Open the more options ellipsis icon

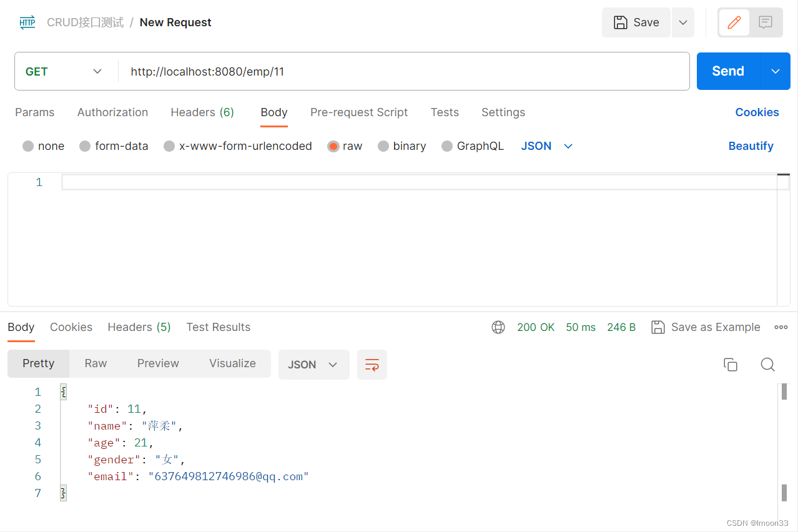point(781,327)
